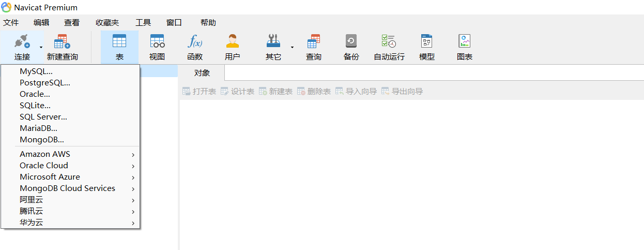644x250 pixels.
Task: Choose MariaDB... connection type
Action: pyautogui.click(x=70, y=128)
